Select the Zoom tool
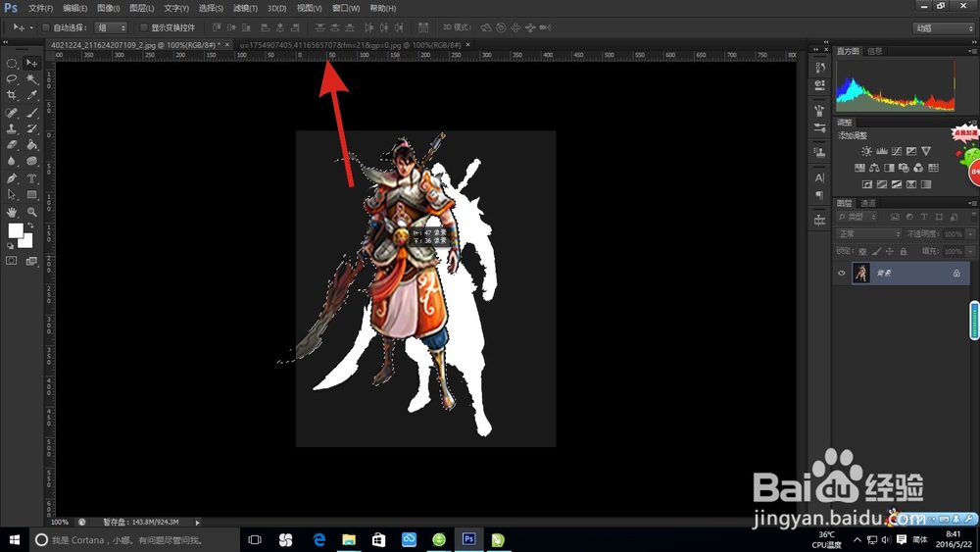The height and width of the screenshot is (552, 980). pos(31,213)
